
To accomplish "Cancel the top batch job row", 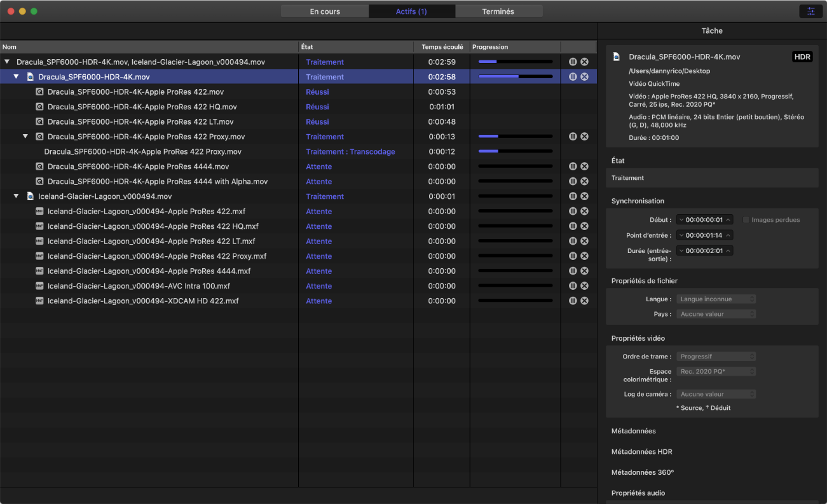I will coord(584,62).
